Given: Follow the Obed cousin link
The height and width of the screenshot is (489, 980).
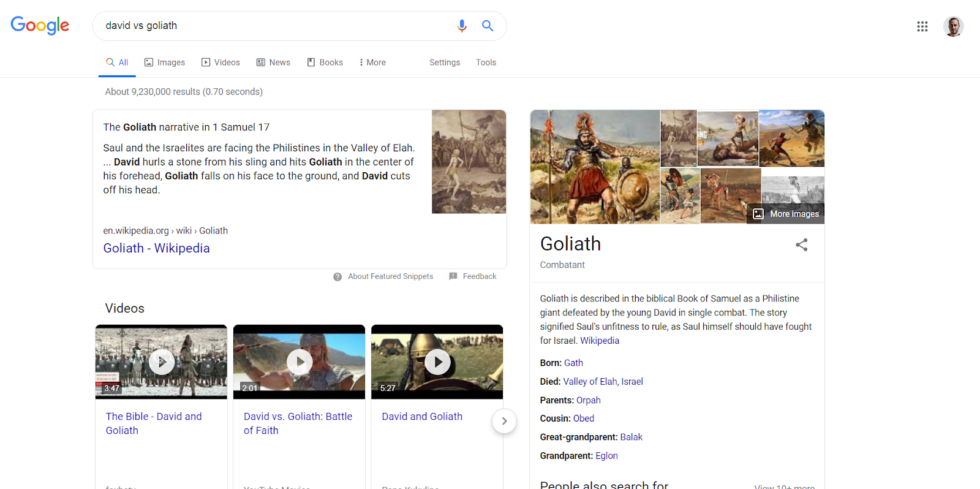Looking at the screenshot, I should coord(584,419).
